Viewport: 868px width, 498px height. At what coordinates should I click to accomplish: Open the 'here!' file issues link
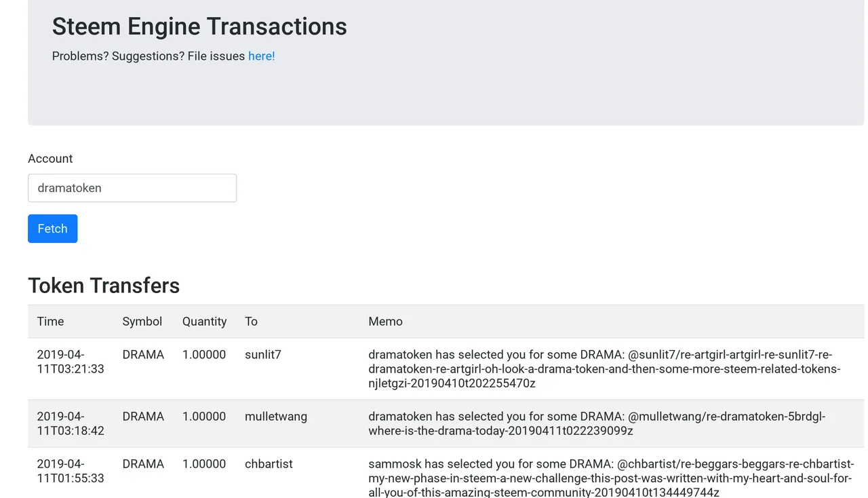pos(262,56)
